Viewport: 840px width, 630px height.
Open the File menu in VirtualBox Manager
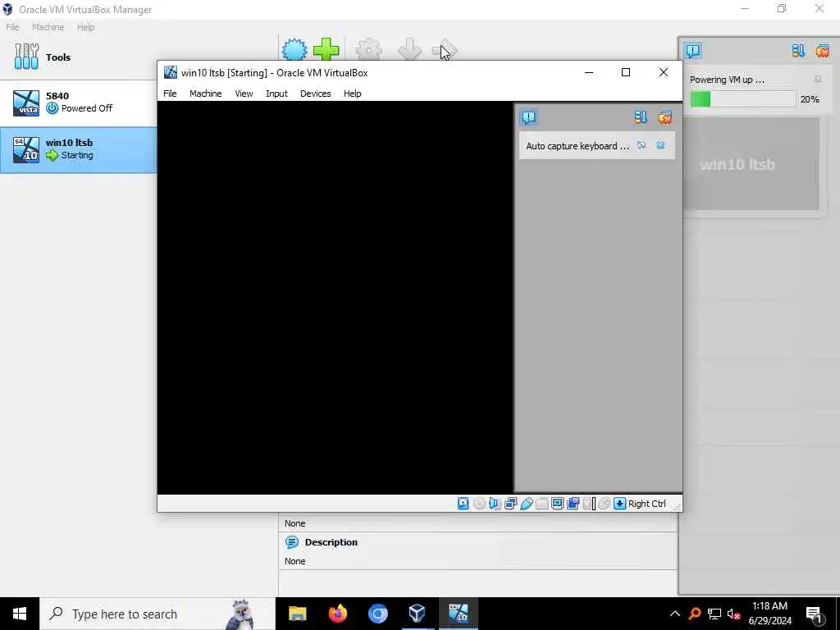pyautogui.click(x=12, y=27)
